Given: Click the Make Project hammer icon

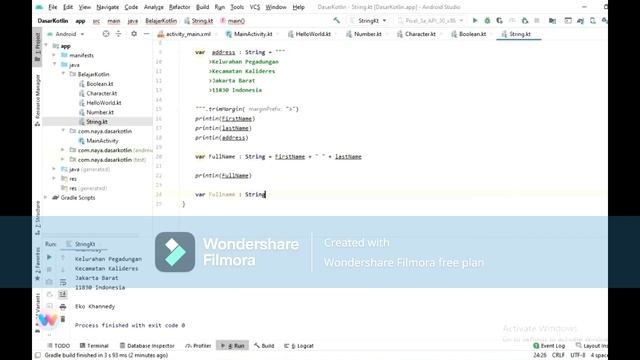Looking at the screenshot, I should point(336,20).
